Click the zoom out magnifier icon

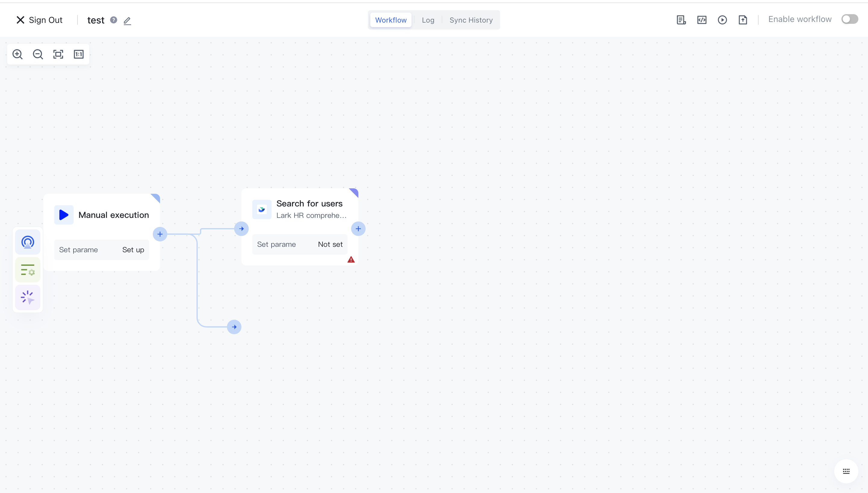coord(38,54)
